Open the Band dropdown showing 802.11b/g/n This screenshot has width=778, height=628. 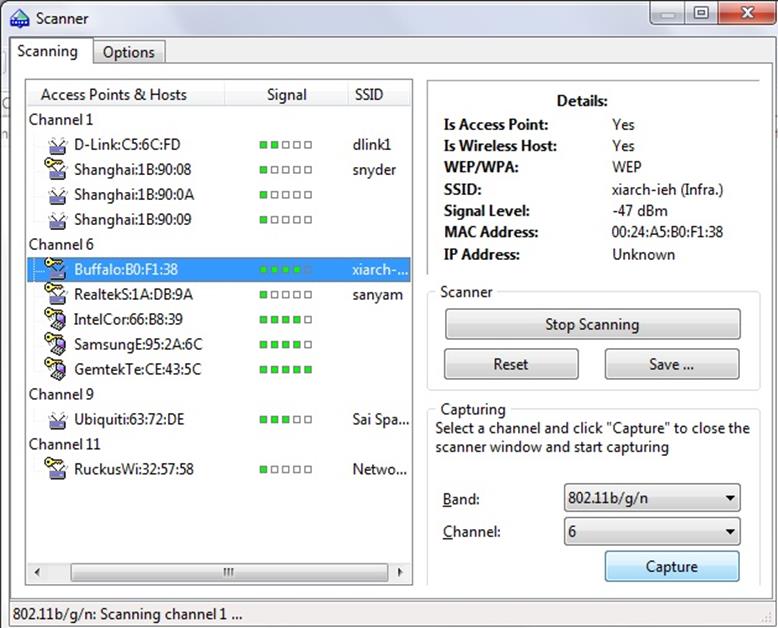point(652,498)
